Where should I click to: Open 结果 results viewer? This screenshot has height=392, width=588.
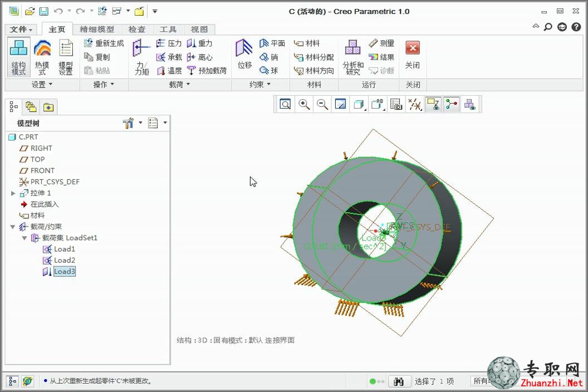coord(381,57)
